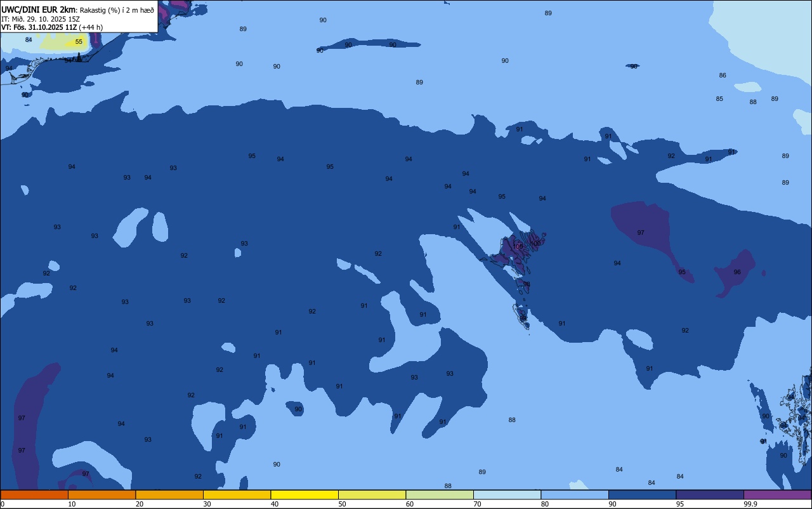Click the '96' humidity value on the map

737,272
